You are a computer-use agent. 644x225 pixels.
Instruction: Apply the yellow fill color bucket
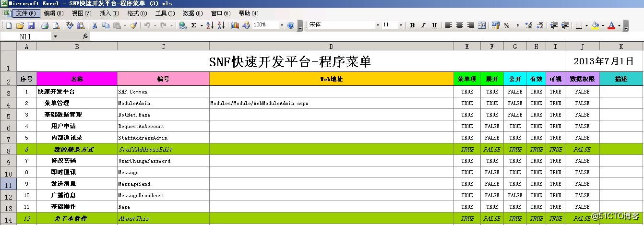point(596,25)
